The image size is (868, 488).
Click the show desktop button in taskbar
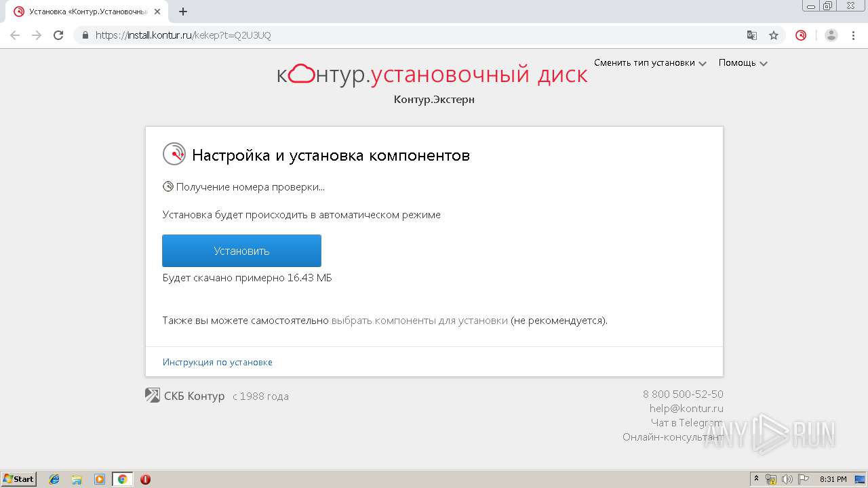coord(860,479)
